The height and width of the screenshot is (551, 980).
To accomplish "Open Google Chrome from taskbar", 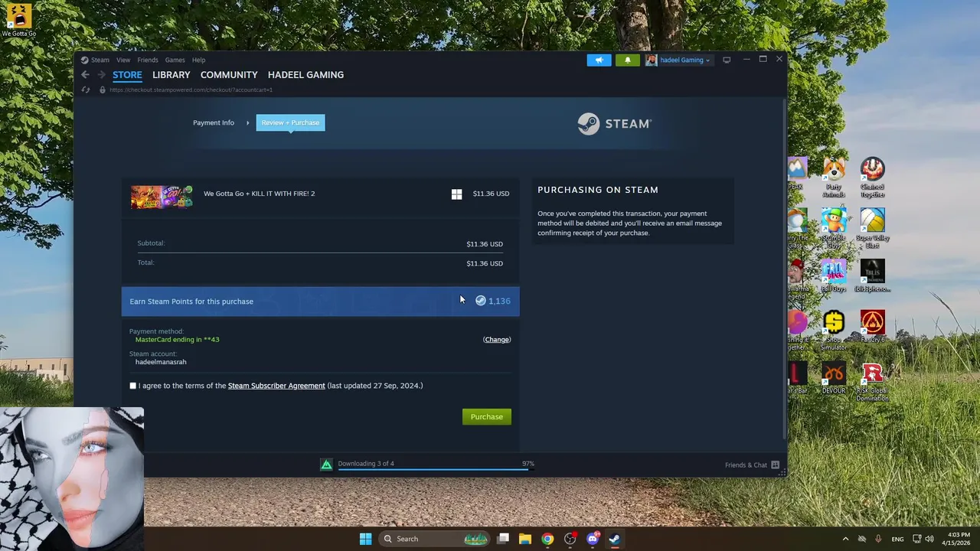I will (x=547, y=539).
